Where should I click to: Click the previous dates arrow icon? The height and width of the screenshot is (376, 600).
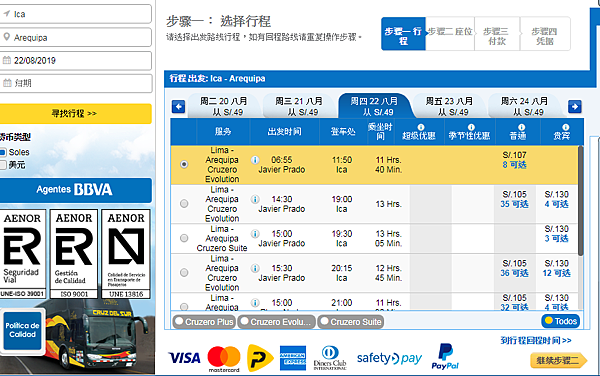pyautogui.click(x=178, y=106)
